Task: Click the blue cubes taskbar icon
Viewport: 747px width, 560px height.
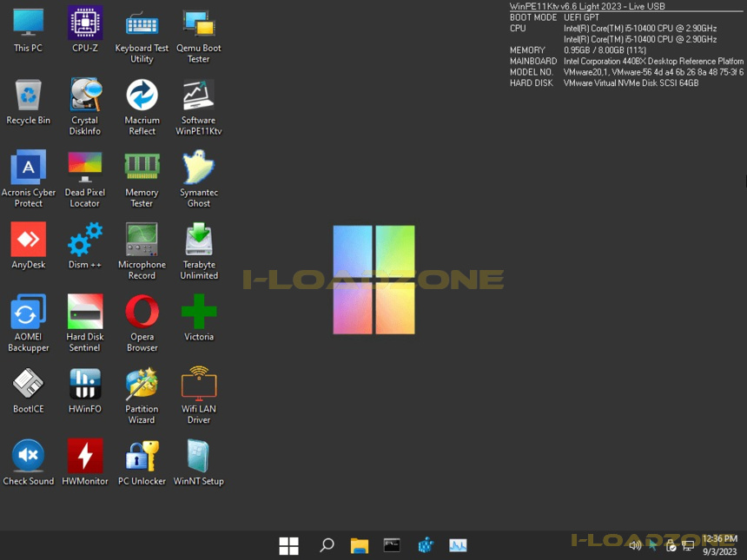Action: (x=426, y=544)
